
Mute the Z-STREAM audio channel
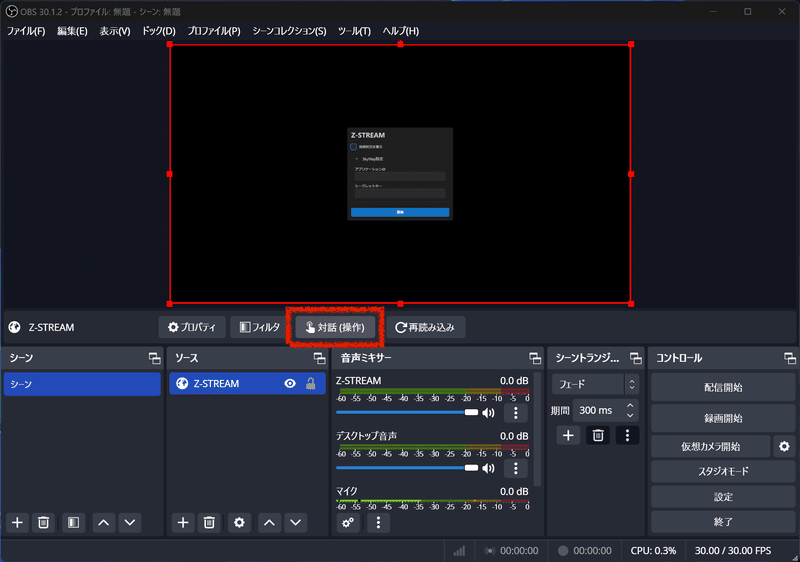coord(489,413)
